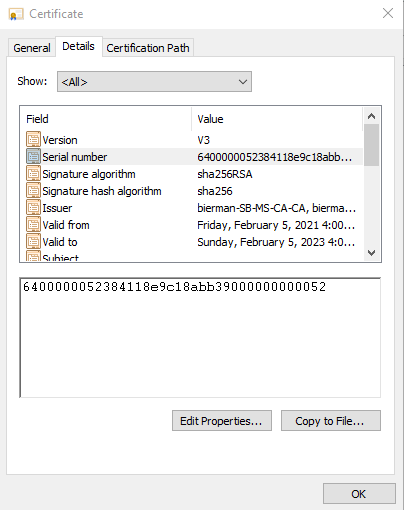This screenshot has width=404, height=510.
Task: Confirm the dialog with OK
Action: click(x=359, y=494)
